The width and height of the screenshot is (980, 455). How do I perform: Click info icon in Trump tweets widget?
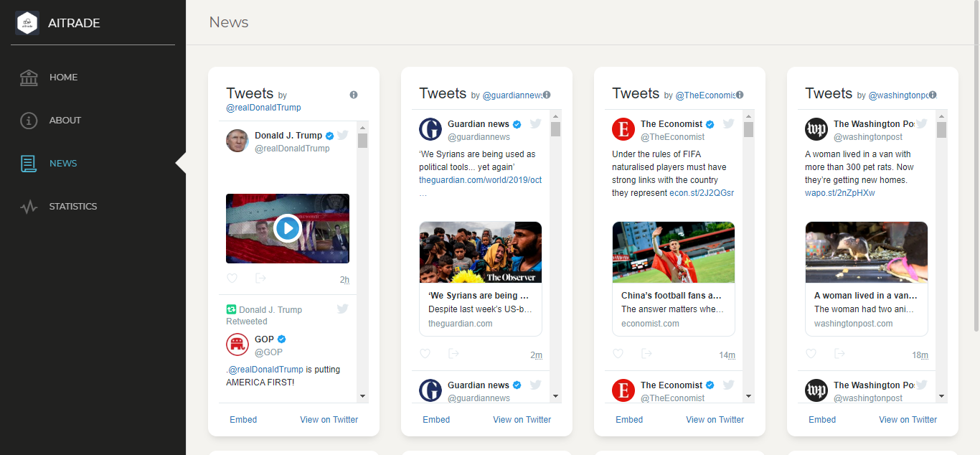(x=354, y=95)
